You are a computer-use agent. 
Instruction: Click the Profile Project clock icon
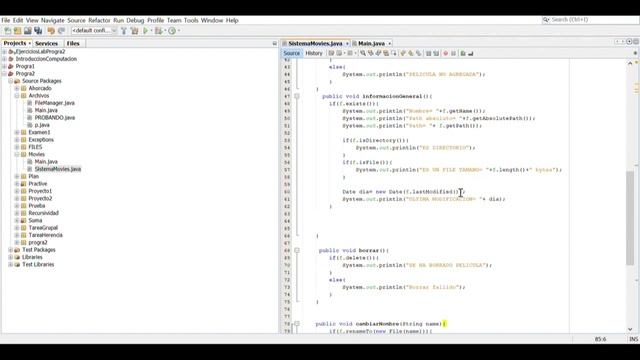tap(172, 31)
